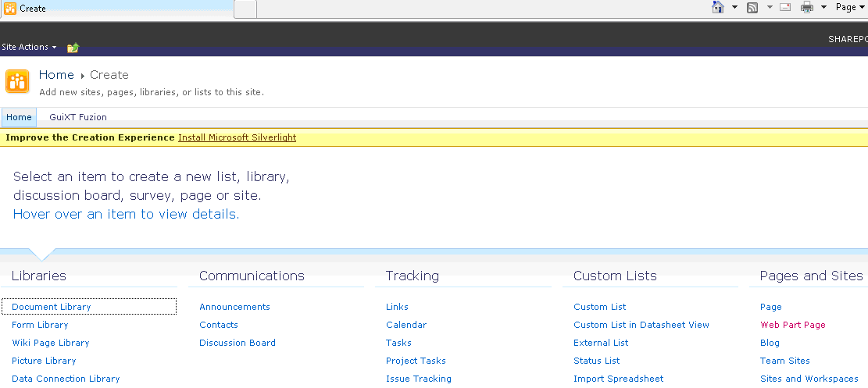The height and width of the screenshot is (388, 868).
Task: Click the orange site logo icon
Action: (x=17, y=82)
